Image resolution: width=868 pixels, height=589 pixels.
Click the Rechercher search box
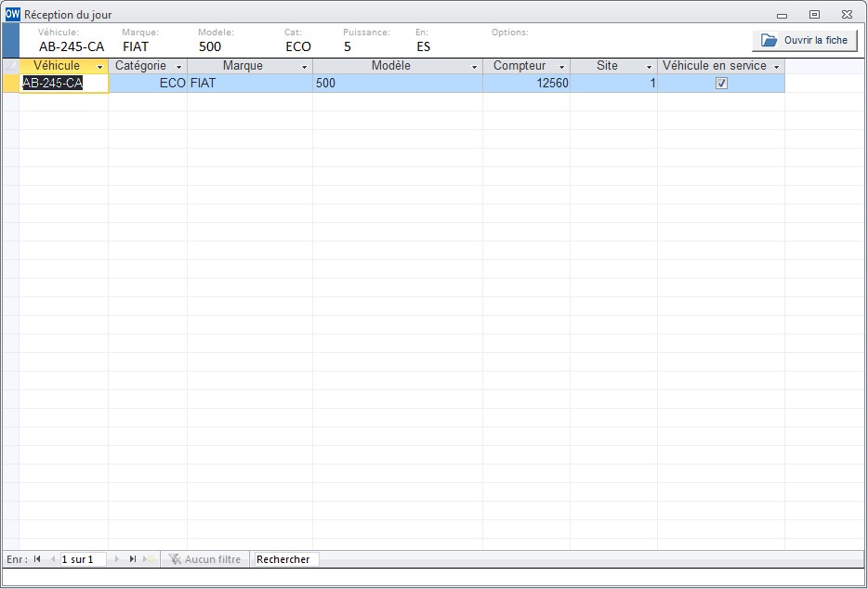[284, 559]
